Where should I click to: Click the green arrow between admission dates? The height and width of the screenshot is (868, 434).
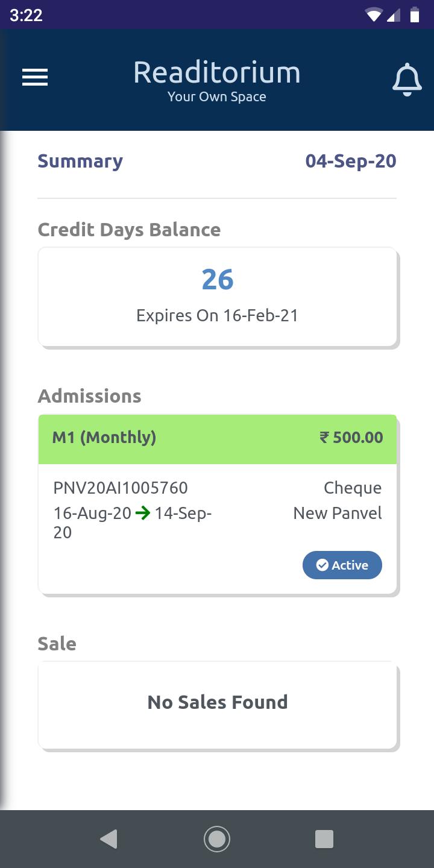coord(143,514)
